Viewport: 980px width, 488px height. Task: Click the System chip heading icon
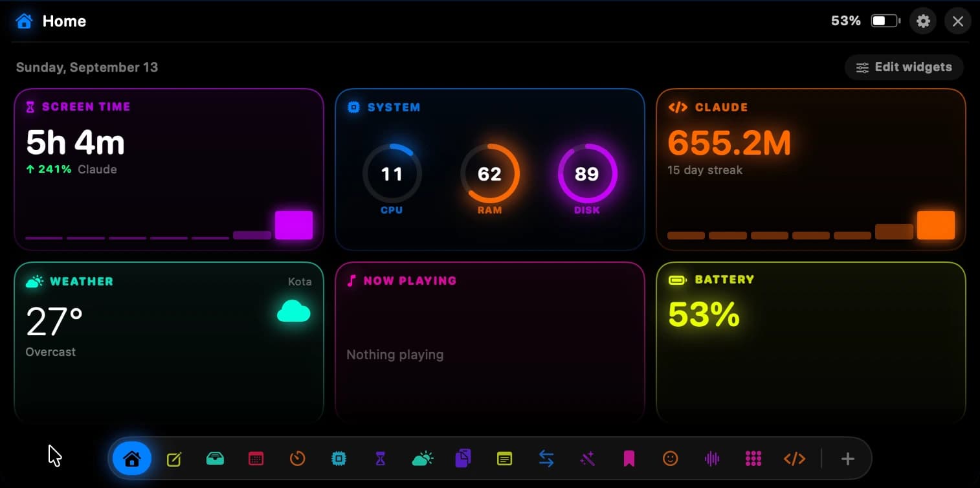[x=353, y=107]
